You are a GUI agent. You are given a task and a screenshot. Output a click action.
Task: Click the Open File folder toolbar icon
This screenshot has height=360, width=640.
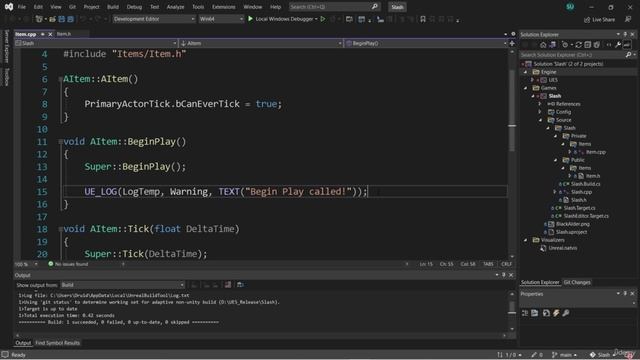(x=53, y=19)
